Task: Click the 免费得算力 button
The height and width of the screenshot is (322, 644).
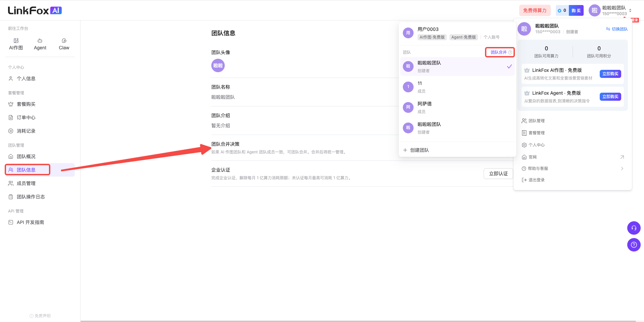Action: pyautogui.click(x=535, y=10)
